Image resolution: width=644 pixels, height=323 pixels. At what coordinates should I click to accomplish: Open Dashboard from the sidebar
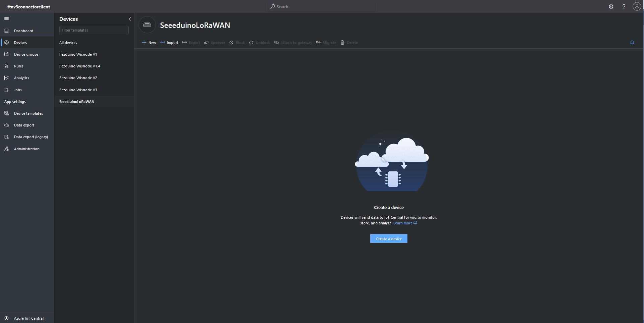click(23, 31)
